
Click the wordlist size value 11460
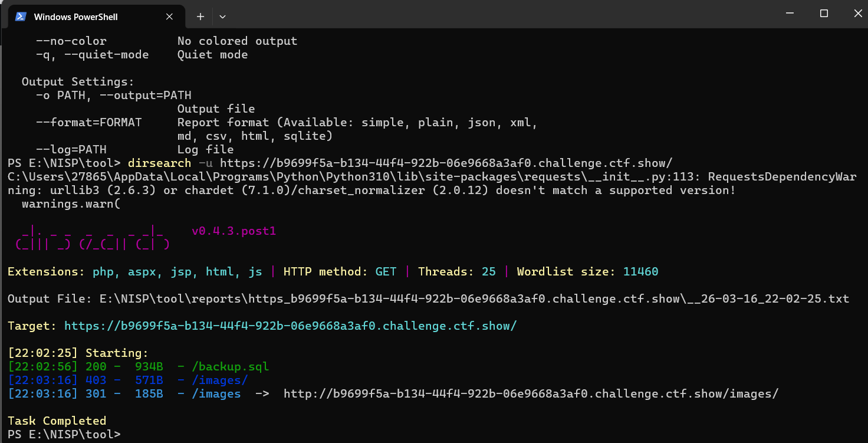[640, 271]
